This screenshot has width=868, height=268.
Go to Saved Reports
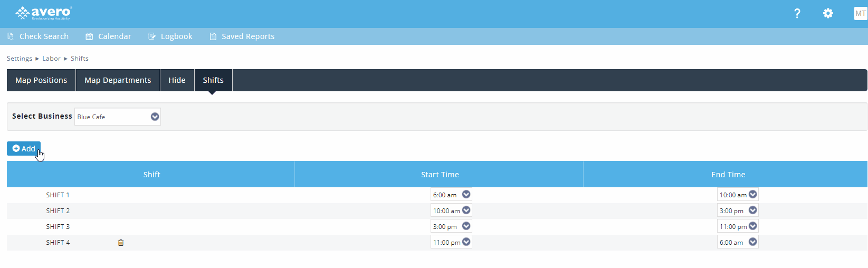[x=242, y=36]
